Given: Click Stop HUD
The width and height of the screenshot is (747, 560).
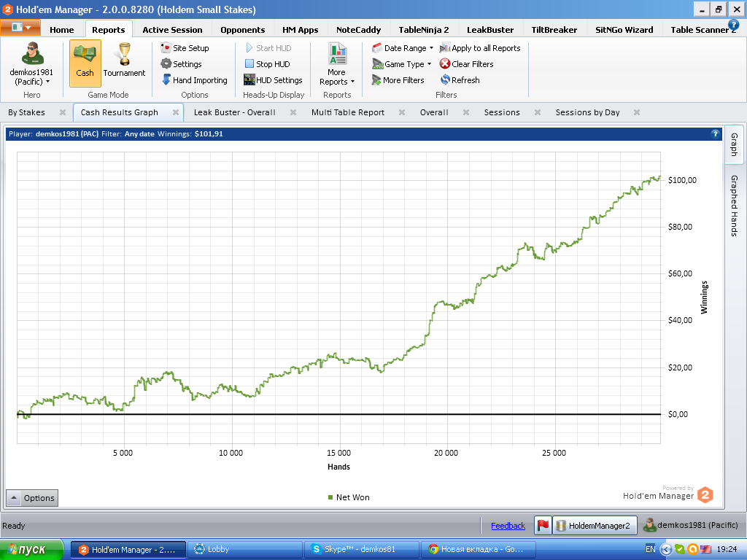Looking at the screenshot, I should point(267,64).
